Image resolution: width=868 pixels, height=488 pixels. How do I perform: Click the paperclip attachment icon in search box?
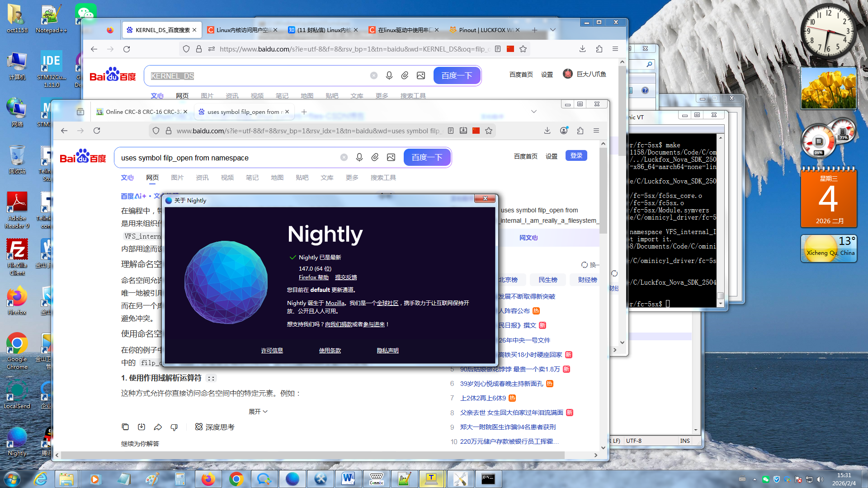coord(375,157)
